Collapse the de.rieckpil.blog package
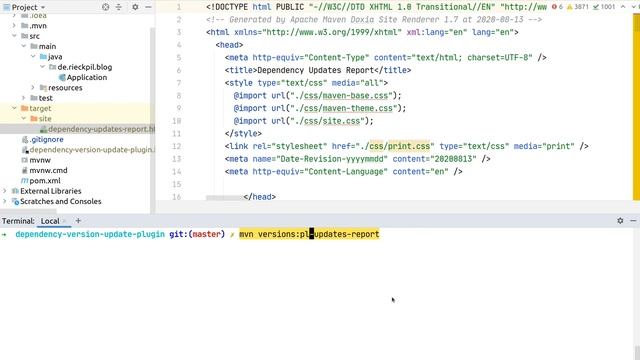The height and width of the screenshot is (360, 640). click(42, 67)
